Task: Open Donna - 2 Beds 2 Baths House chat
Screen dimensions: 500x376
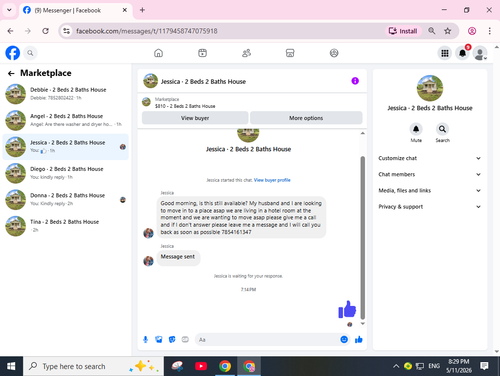Action: pyautogui.click(x=66, y=199)
